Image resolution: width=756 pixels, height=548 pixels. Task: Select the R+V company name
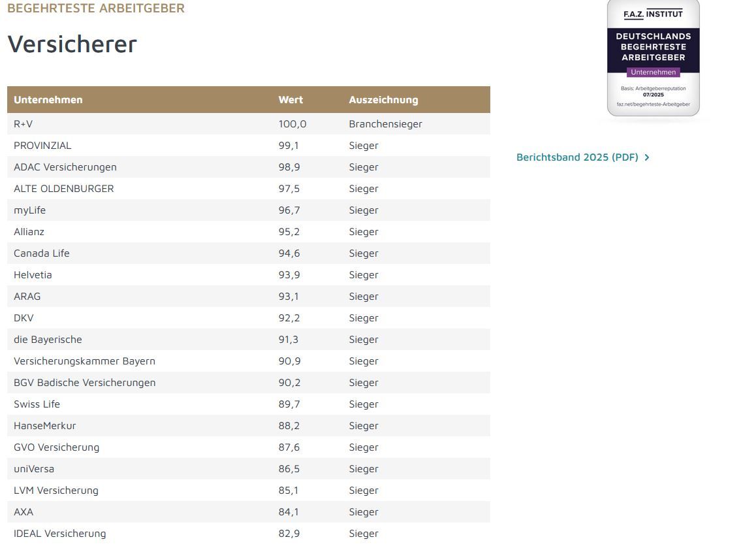[23, 124]
